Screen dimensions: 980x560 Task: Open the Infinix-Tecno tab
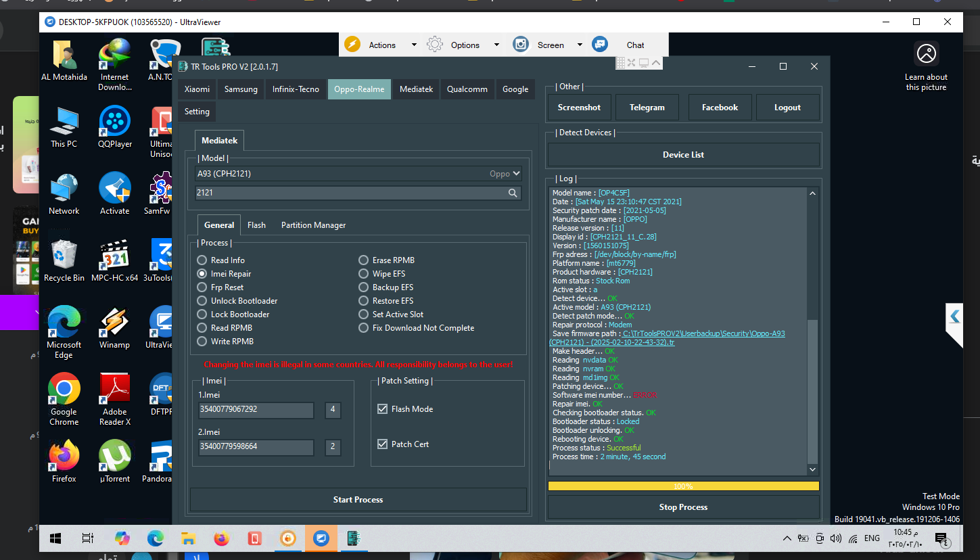(x=296, y=89)
